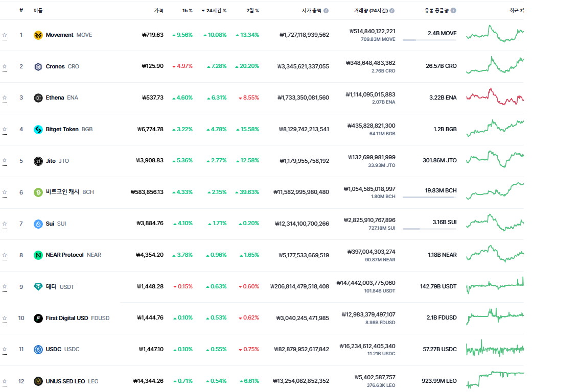Sort by 거래량 (24시간) column header
Image resolution: width=579 pixels, height=392 pixels.
[370, 11]
